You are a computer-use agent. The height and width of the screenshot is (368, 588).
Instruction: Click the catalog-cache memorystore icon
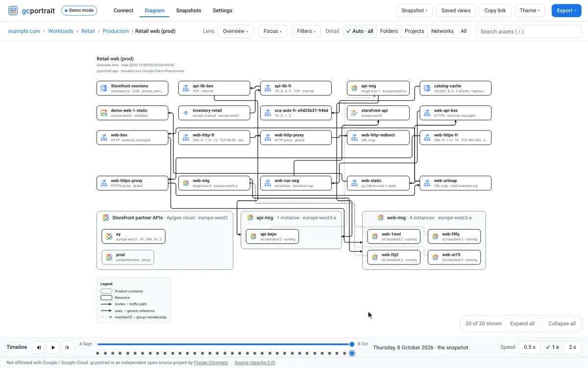click(x=427, y=88)
